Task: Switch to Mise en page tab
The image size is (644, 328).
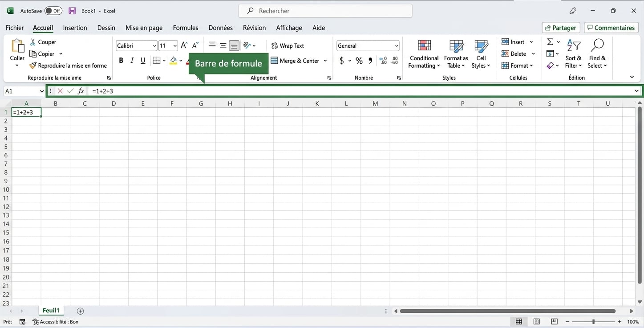Action: tap(144, 28)
